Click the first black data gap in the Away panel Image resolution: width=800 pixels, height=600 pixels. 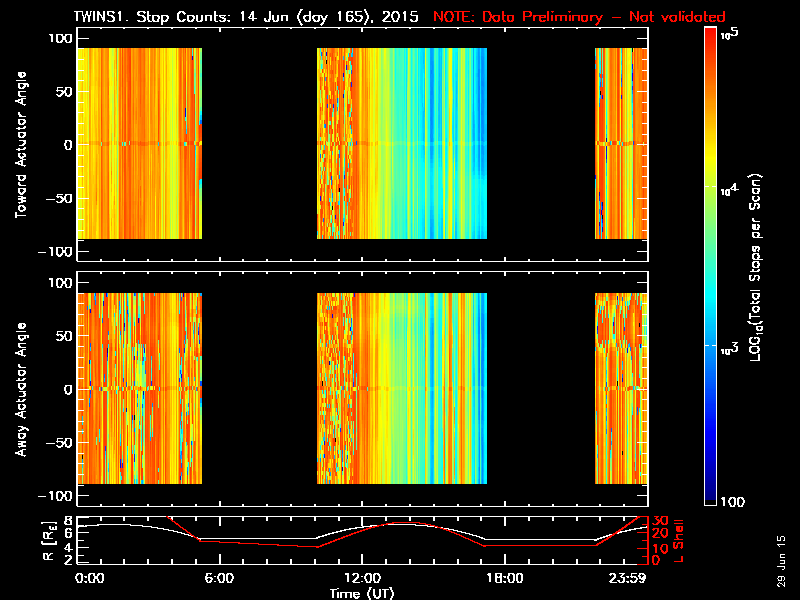click(260, 389)
